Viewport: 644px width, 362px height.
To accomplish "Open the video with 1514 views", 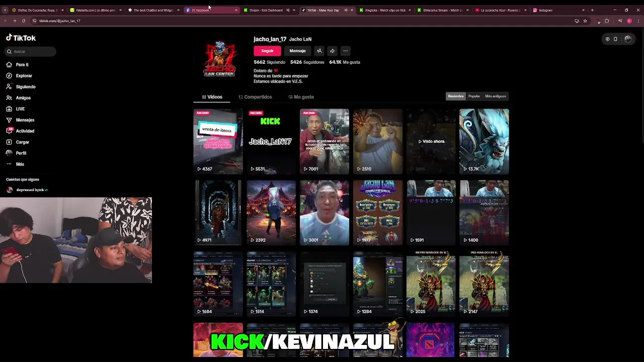I will (x=271, y=284).
